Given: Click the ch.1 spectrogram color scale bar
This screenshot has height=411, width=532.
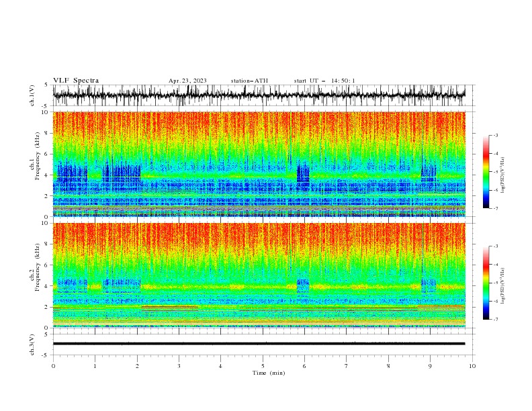Looking at the screenshot, I should (x=486, y=172).
